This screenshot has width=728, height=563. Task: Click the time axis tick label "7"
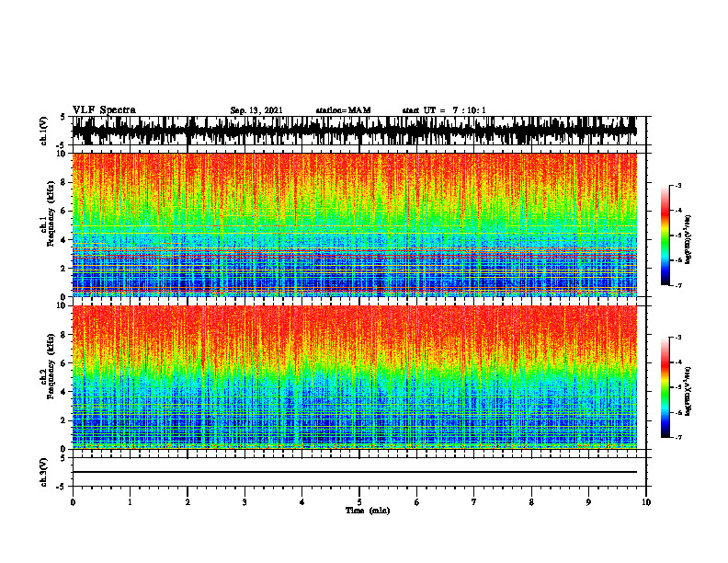(x=474, y=502)
